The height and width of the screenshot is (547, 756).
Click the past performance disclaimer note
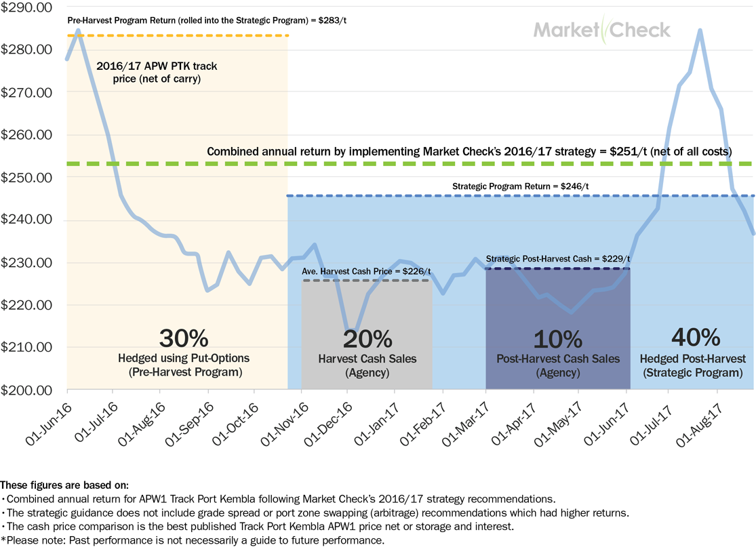coord(193,540)
